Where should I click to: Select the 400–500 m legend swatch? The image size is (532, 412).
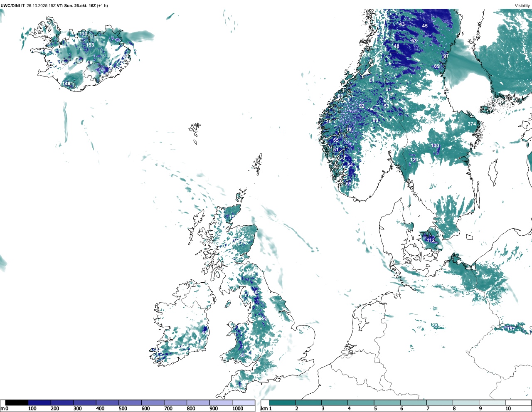(107, 403)
